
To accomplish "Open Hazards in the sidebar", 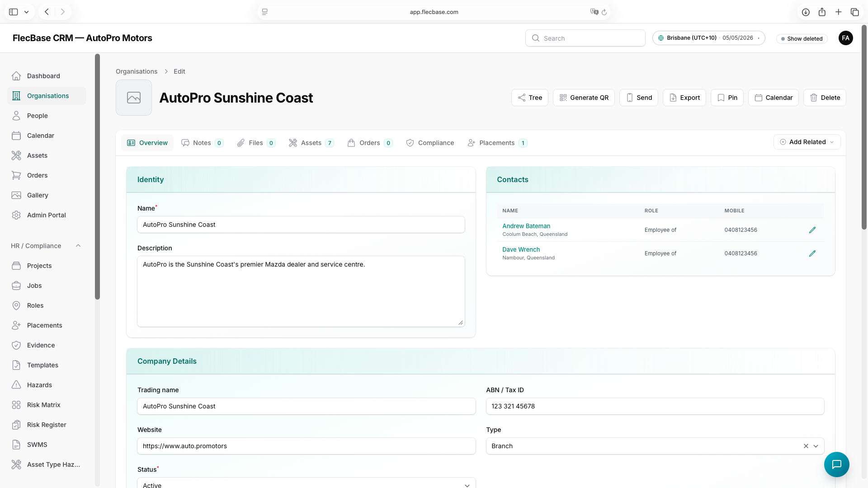I will [47, 385].
